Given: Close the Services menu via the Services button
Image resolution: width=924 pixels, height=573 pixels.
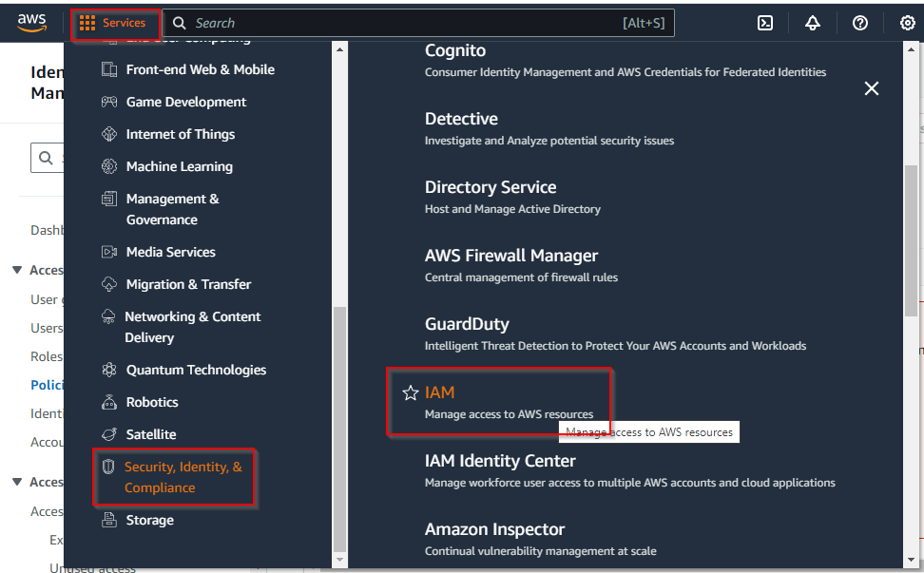Looking at the screenshot, I should pyautogui.click(x=112, y=23).
